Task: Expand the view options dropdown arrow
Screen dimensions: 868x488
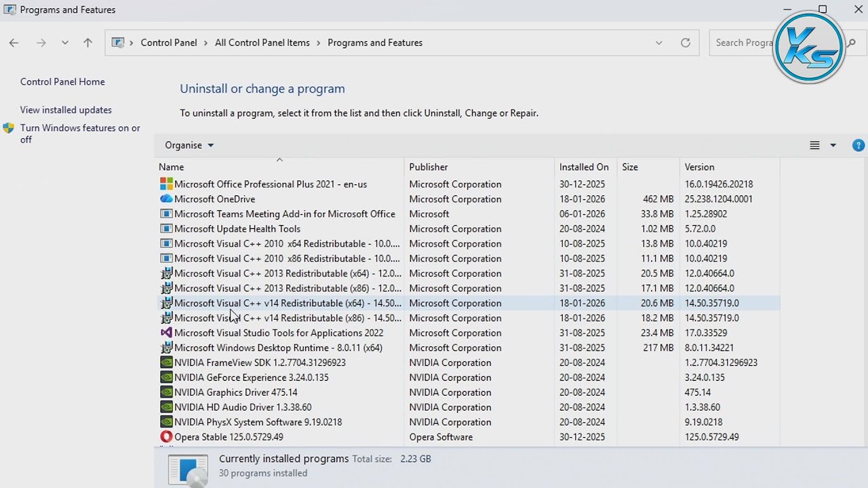Action: 833,145
